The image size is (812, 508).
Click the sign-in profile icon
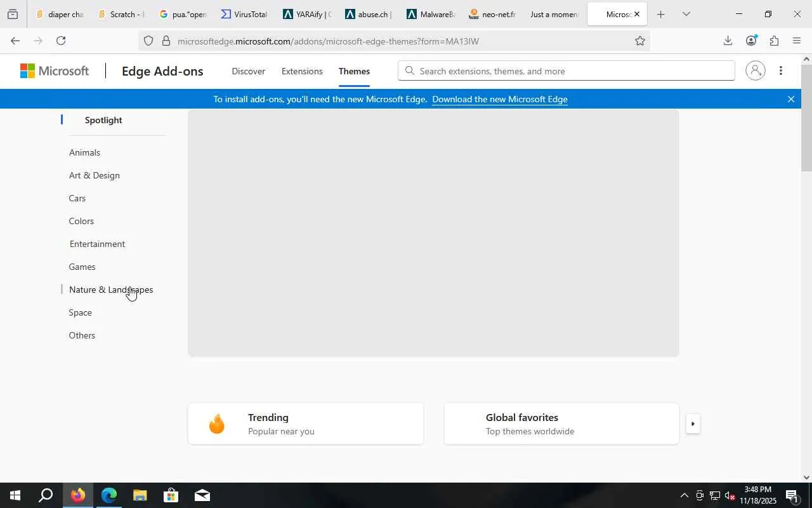coord(755,70)
